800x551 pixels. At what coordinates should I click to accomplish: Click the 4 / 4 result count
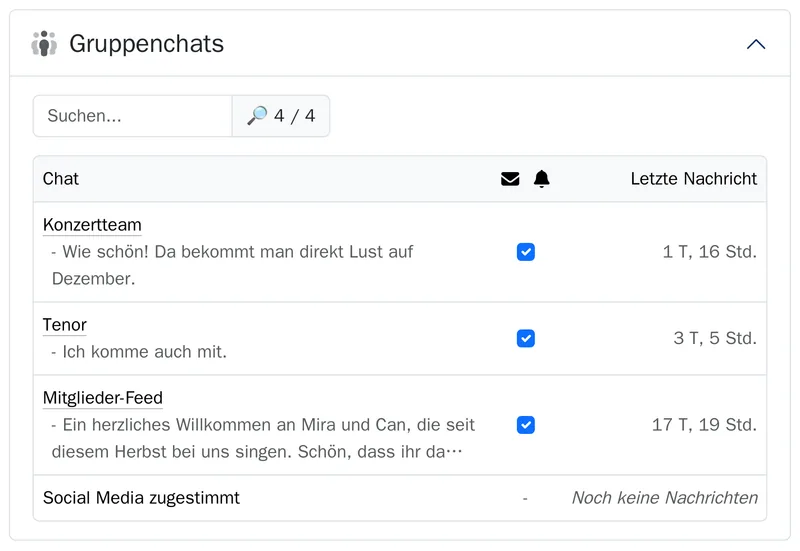point(294,116)
